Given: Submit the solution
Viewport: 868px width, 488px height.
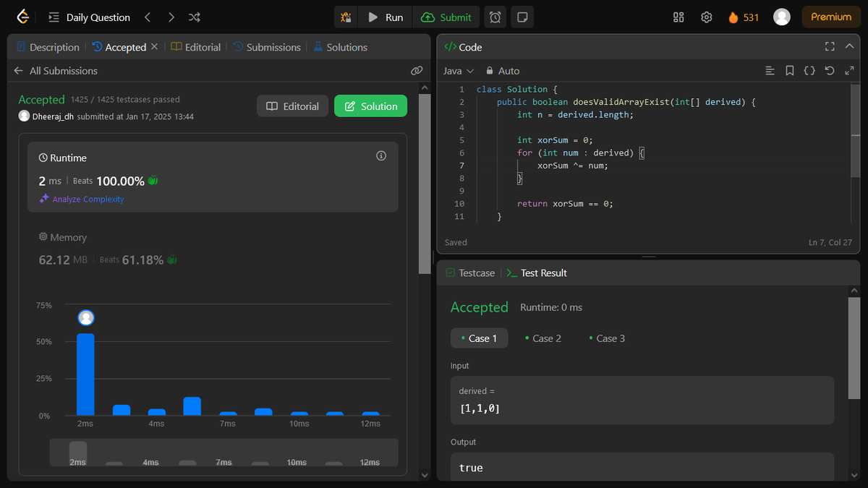Looking at the screenshot, I should tap(446, 17).
